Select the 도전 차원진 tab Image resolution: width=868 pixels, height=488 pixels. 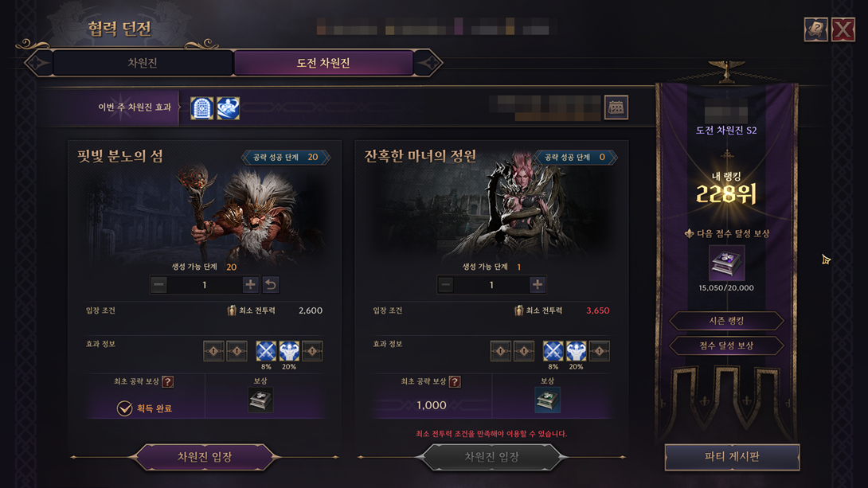tap(323, 63)
